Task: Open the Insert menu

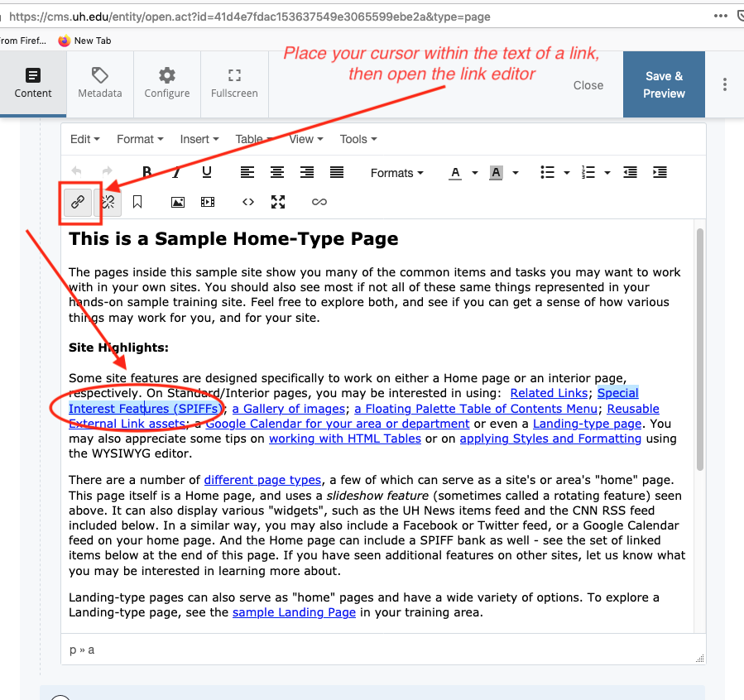Action: coord(199,139)
